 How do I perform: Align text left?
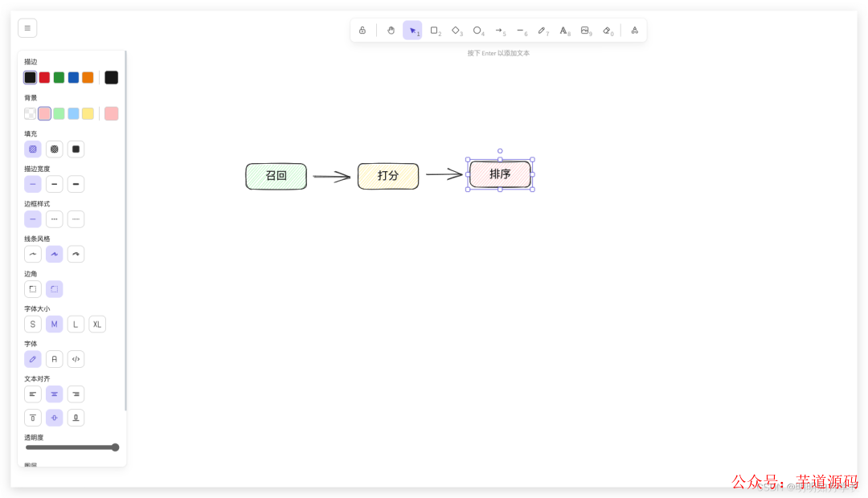point(33,394)
